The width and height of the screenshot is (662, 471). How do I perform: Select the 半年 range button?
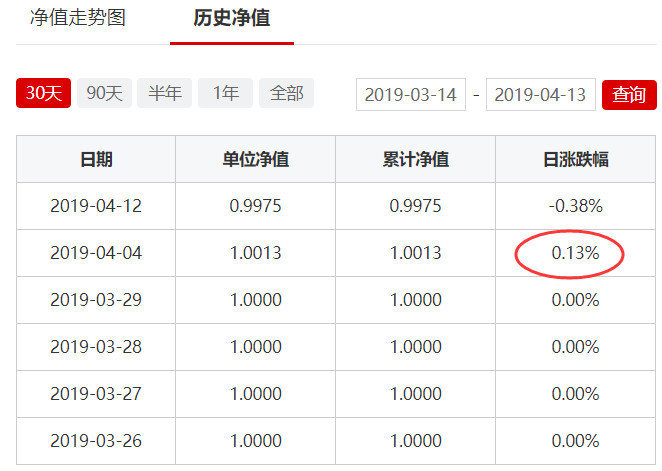(165, 93)
